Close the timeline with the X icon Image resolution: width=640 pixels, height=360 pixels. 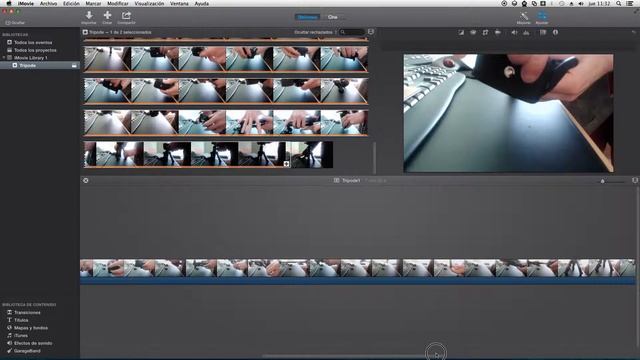(x=86, y=180)
